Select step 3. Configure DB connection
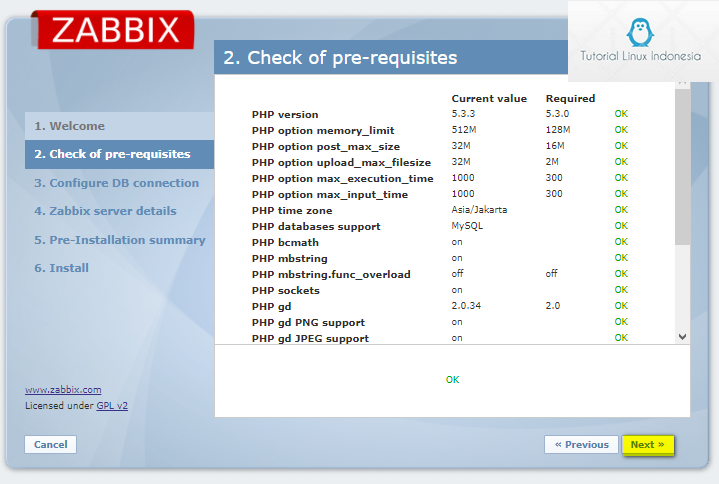Screen dimensions: 719x484 (116, 183)
